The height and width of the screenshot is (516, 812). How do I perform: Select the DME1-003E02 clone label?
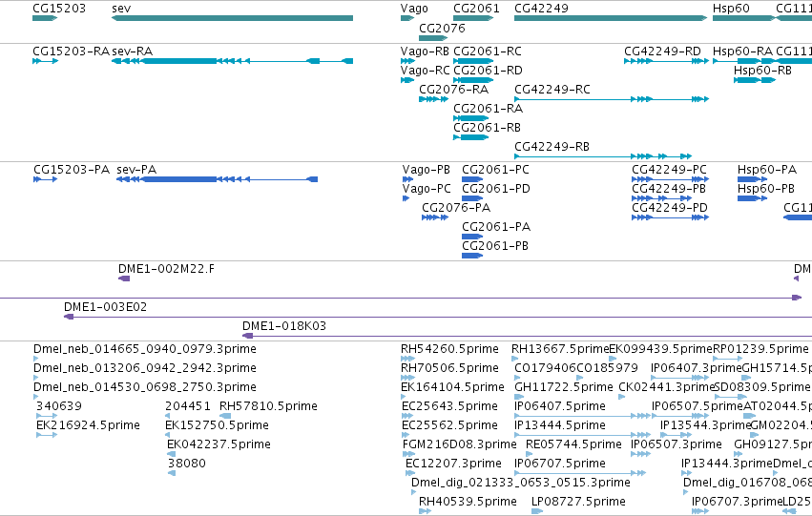coord(105,307)
